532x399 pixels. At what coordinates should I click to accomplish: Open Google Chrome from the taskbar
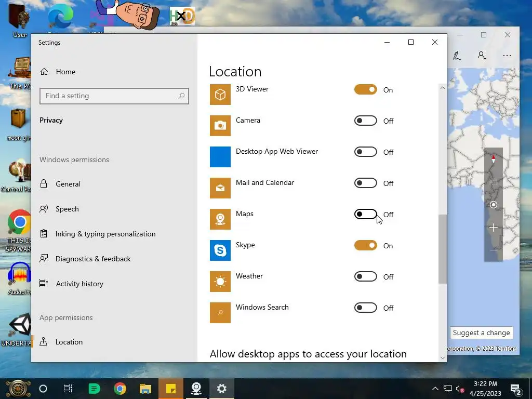click(120, 389)
